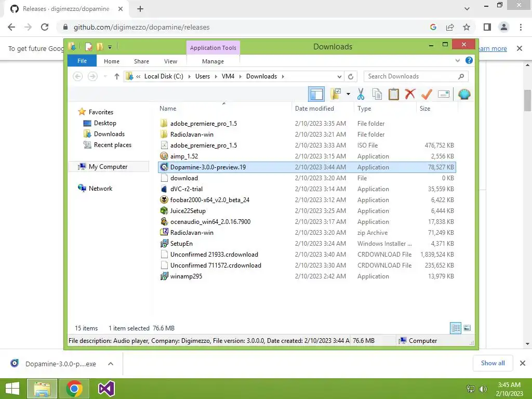Click the Quick Access properties icon

(x=88, y=46)
